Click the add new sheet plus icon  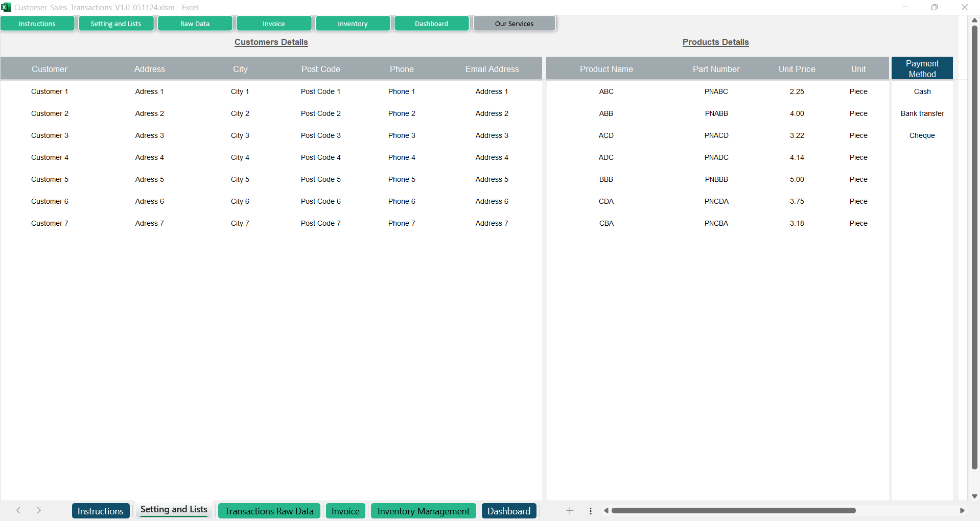[570, 511]
